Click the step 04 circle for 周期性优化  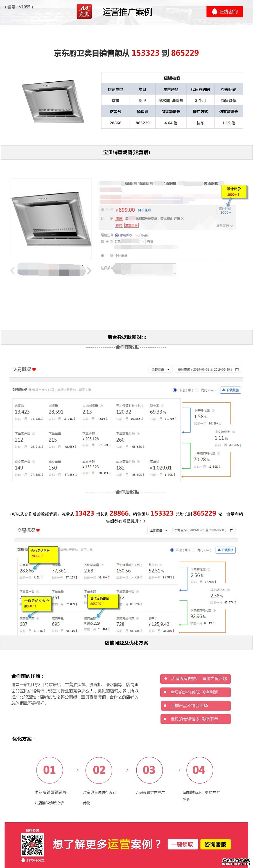199,770
